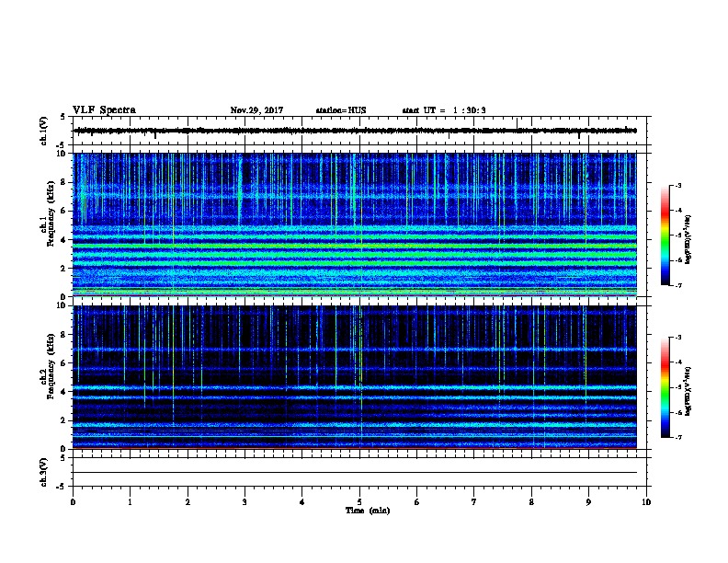Screen dimensions: 728x563
Task: Click the ch.2 "Frequency (kHz)" axis label
Action: point(51,366)
